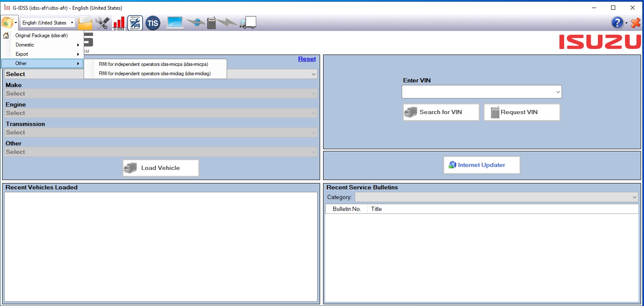Image resolution: width=644 pixels, height=306 pixels.
Task: Click the Search for VIN button
Action: point(441,112)
